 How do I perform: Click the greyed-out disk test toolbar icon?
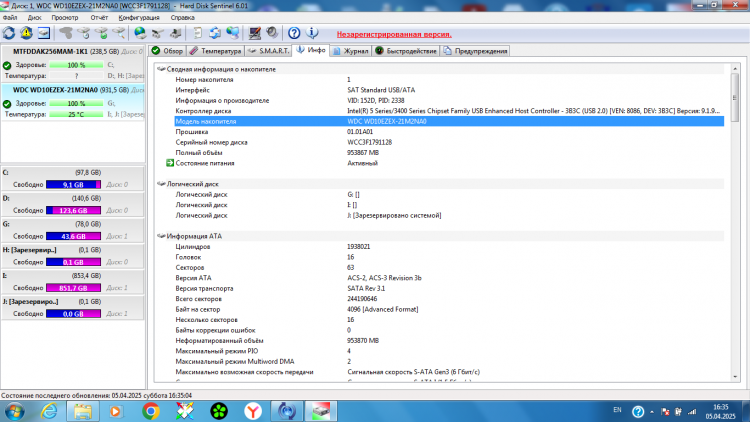tap(66, 33)
